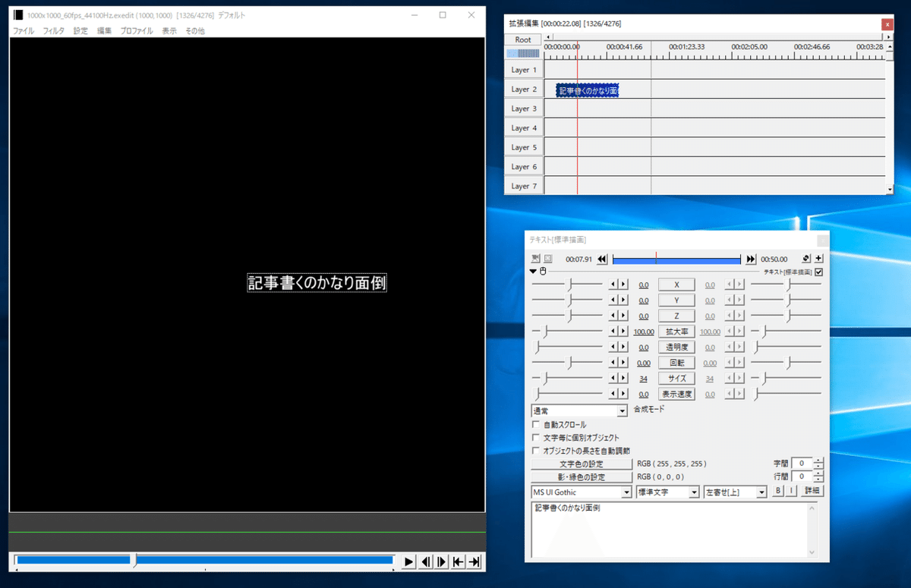Increase active X value with its right arrow
911x588 pixels.
pyautogui.click(x=623, y=285)
